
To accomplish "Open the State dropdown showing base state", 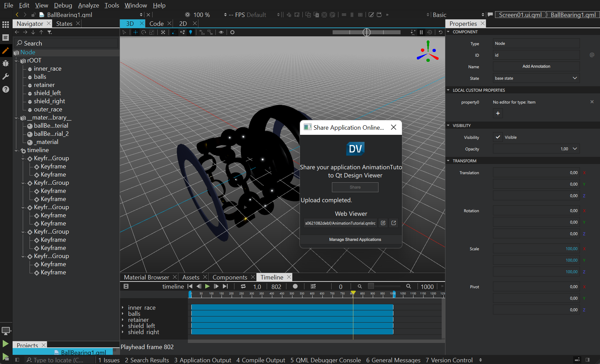I will point(536,78).
